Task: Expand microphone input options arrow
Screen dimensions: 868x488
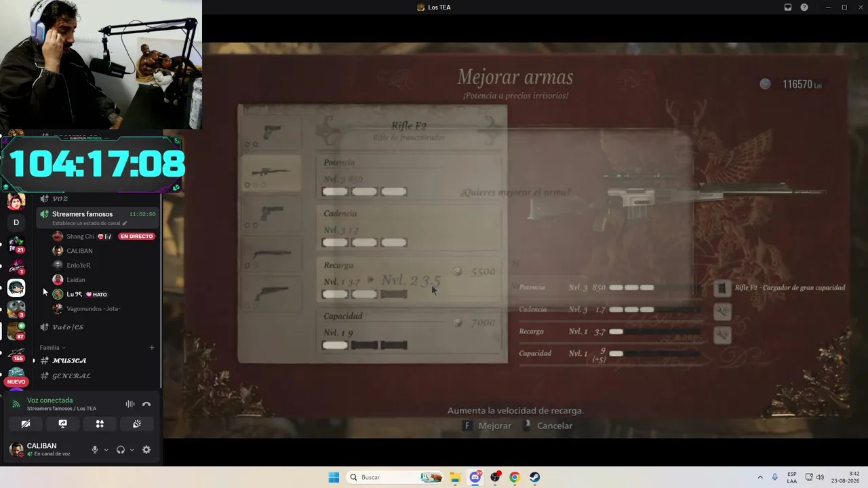Action: (x=106, y=449)
